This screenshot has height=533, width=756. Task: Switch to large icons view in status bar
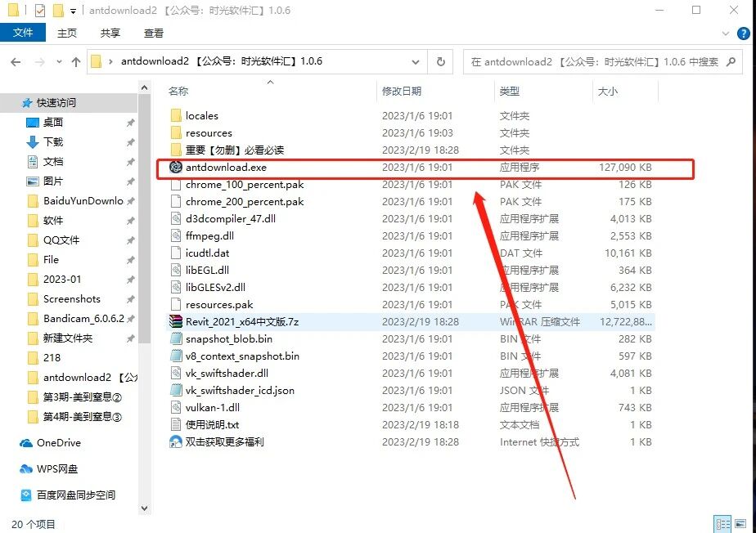[740, 524]
